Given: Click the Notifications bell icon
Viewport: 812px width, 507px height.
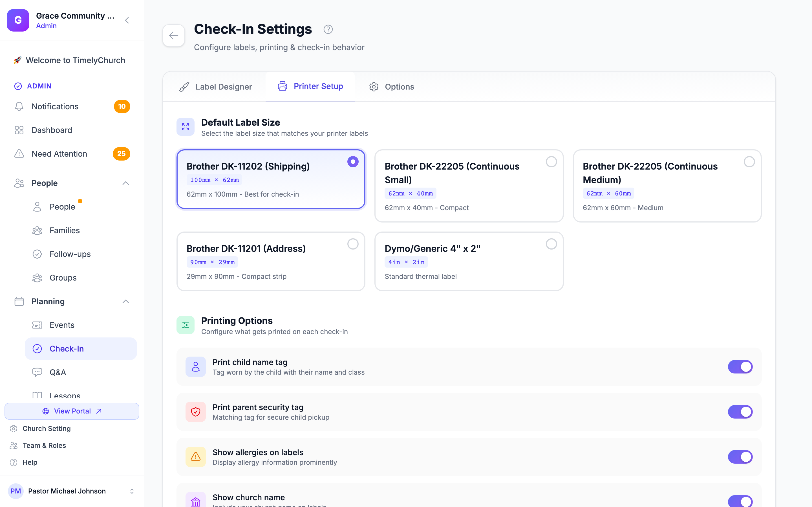Looking at the screenshot, I should point(19,106).
